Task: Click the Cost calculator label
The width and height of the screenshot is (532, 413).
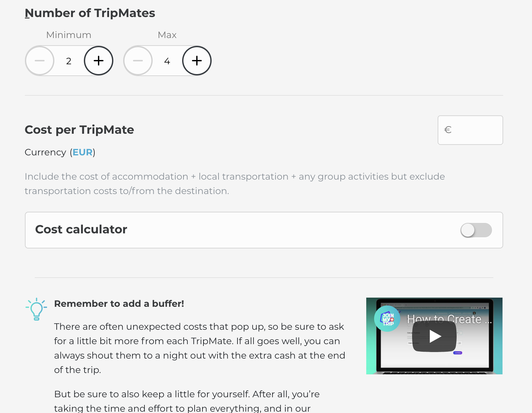Action: (x=81, y=229)
